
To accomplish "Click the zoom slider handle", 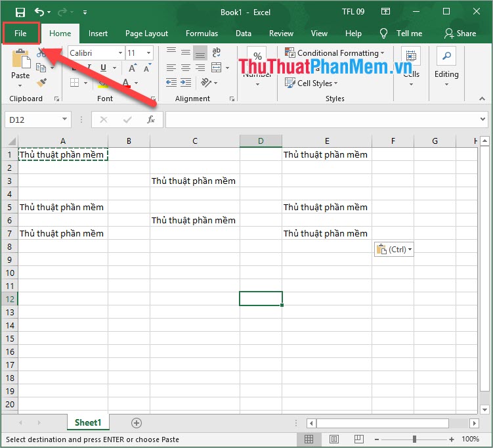I will pos(414,439).
